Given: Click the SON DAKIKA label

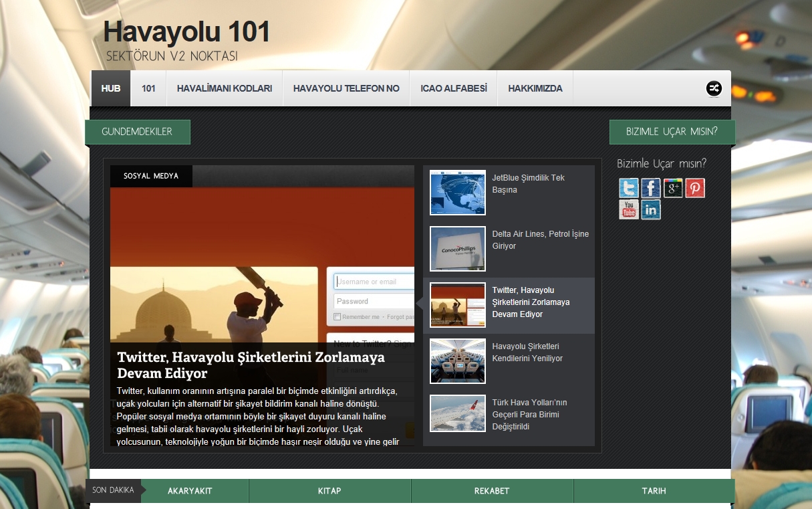Looking at the screenshot, I should [x=113, y=490].
